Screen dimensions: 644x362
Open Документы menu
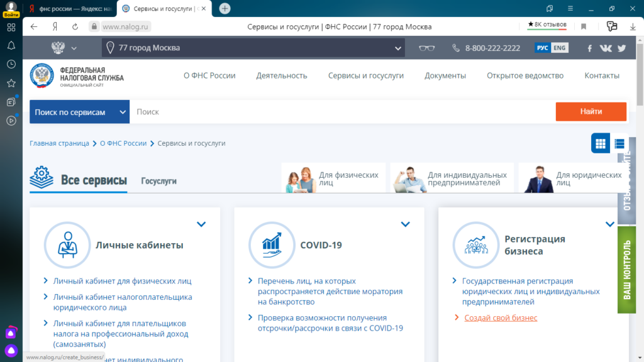(445, 75)
